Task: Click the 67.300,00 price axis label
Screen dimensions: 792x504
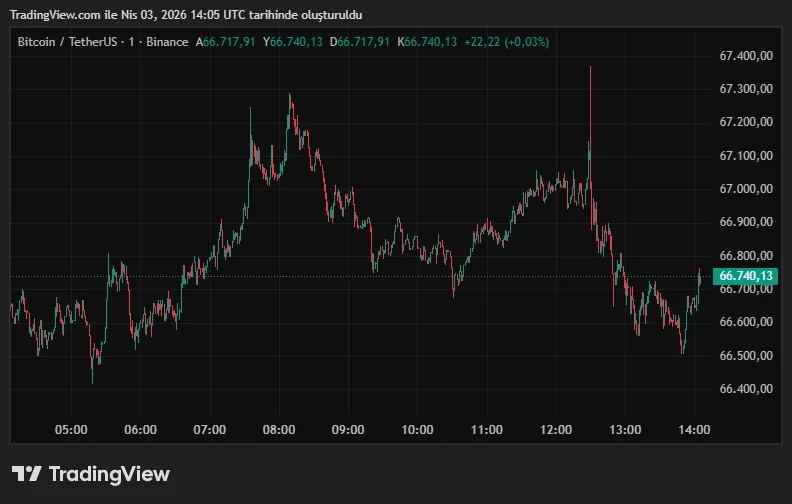Action: coord(746,89)
